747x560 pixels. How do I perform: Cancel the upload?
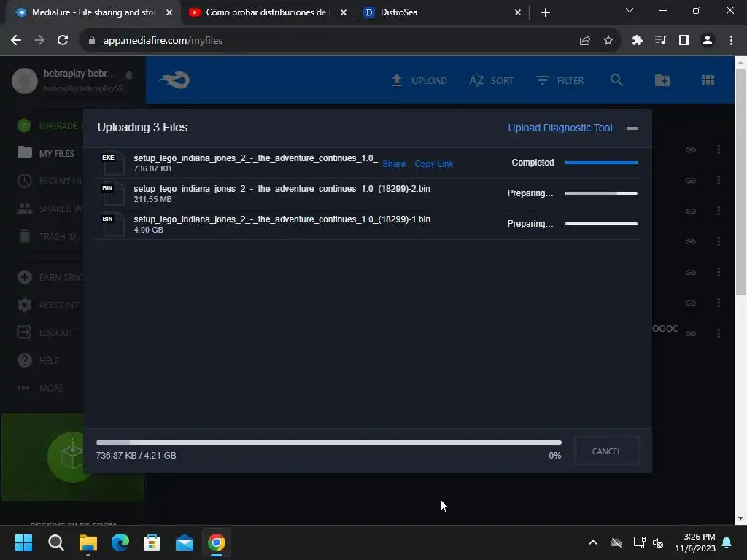606,451
